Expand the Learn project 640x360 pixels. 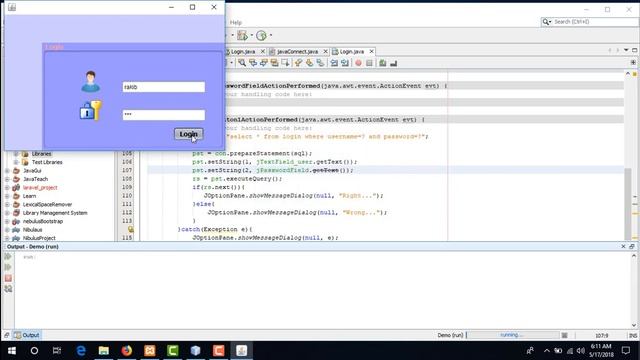click(7, 196)
